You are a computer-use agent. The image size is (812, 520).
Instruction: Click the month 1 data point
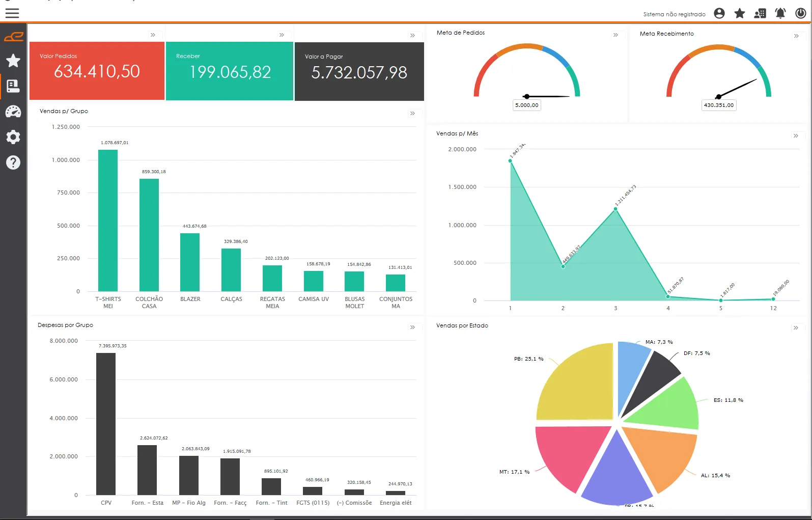pos(510,161)
